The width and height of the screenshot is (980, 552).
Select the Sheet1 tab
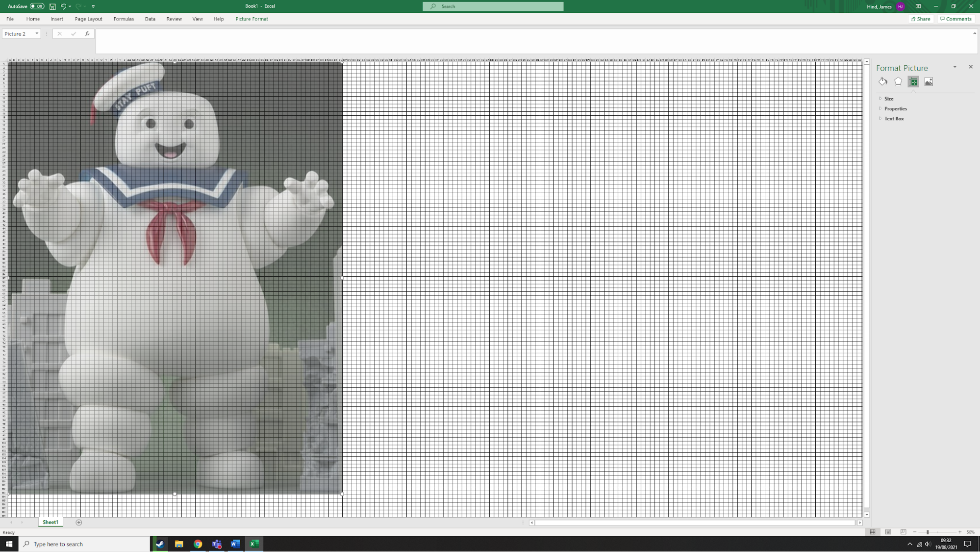[x=50, y=523]
